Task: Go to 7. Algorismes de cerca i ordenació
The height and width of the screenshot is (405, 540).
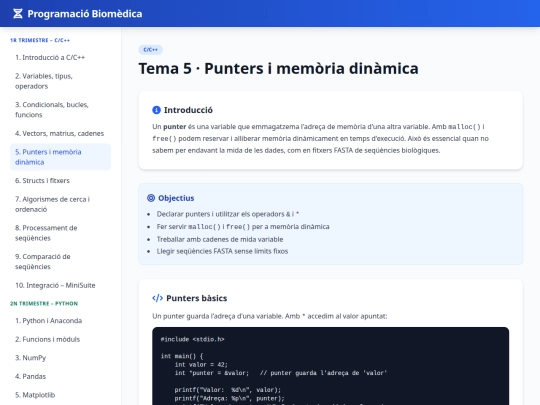Action: point(61,204)
